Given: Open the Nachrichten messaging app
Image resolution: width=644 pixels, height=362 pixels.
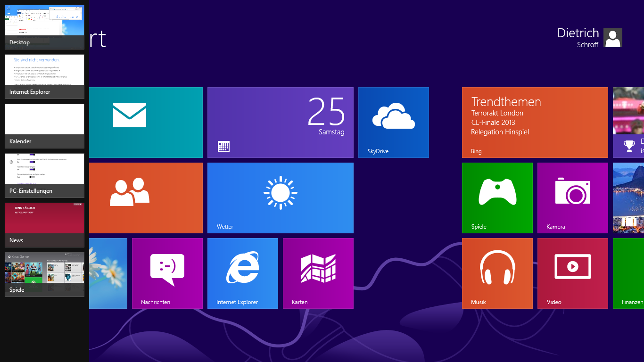Looking at the screenshot, I should coord(167,273).
